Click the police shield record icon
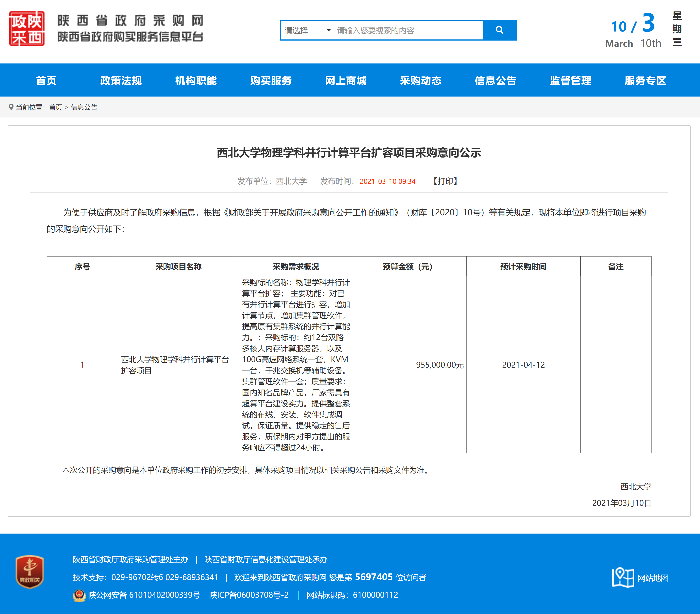700x614 pixels. click(79, 595)
